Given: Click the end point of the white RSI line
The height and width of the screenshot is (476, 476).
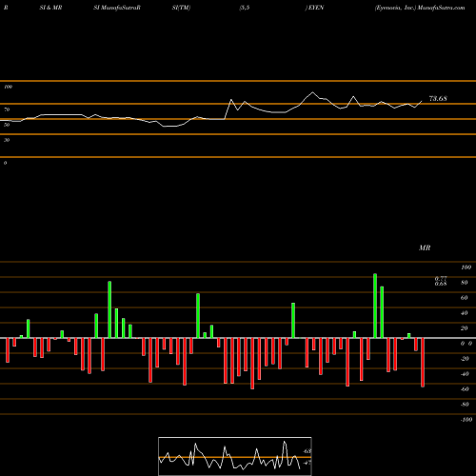Looking at the screenshot, I should point(422,101).
